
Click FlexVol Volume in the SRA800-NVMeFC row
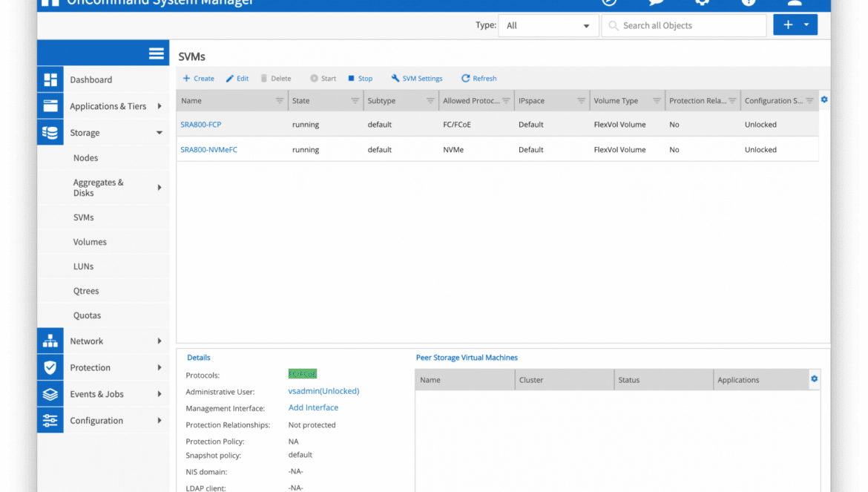[x=620, y=149]
